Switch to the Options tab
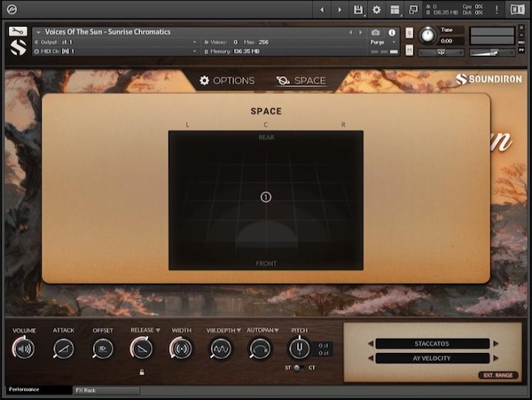Viewport: 532px width, 400px height. [227, 81]
